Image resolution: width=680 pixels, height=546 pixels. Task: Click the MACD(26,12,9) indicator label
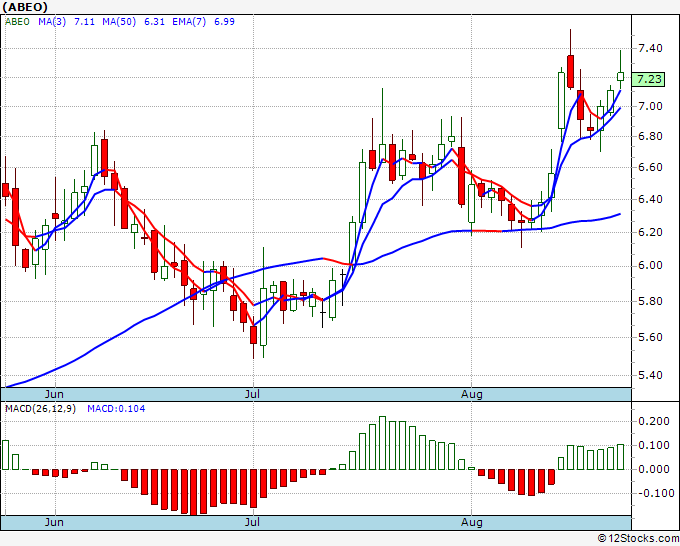click(x=40, y=409)
